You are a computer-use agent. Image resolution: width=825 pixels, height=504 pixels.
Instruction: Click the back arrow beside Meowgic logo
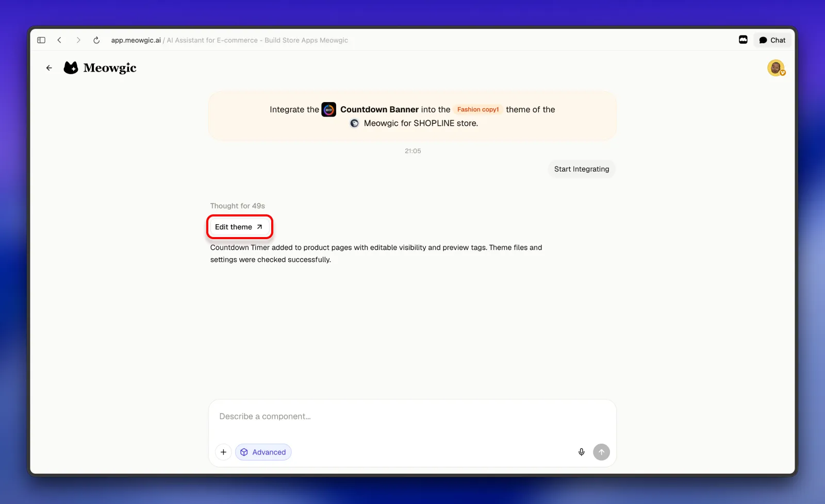tap(49, 68)
